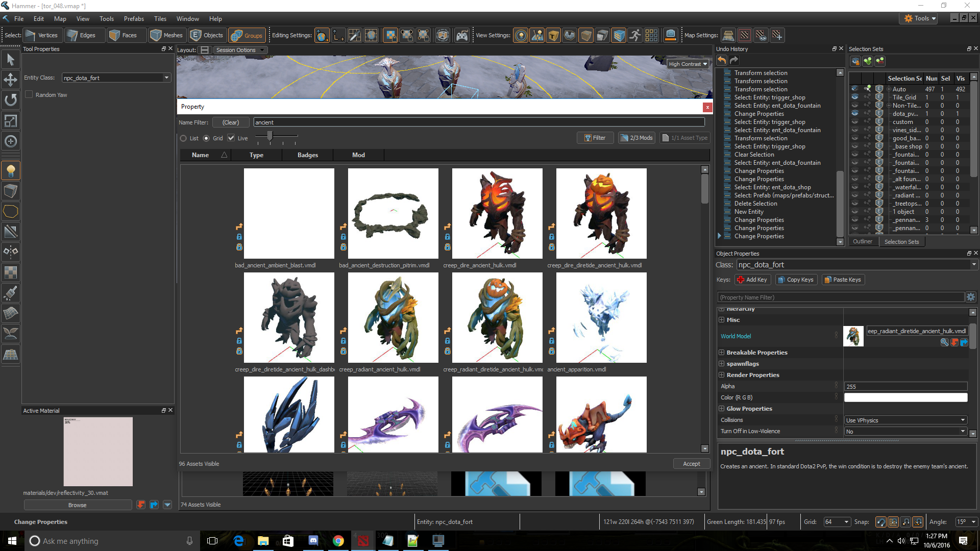980x551 pixels.
Task: Enable the Random Yaw checkbox
Action: point(29,94)
